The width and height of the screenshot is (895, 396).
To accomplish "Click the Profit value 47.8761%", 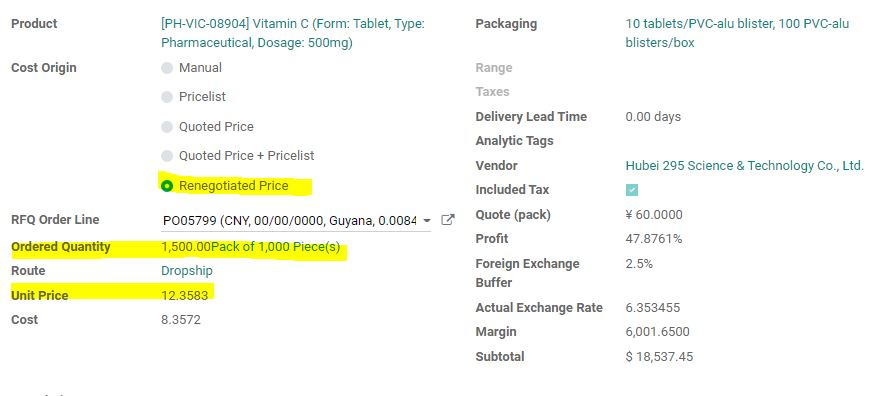I will 654,239.
